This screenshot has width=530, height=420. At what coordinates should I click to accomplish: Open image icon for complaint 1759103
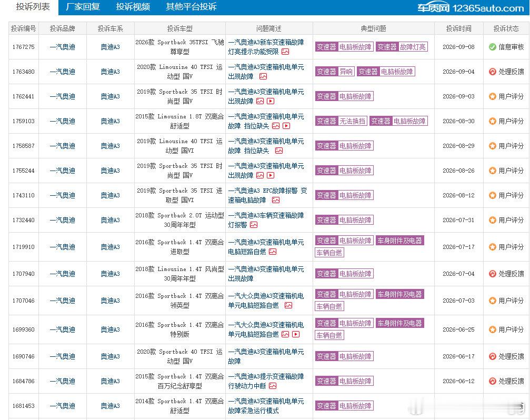coord(276,126)
